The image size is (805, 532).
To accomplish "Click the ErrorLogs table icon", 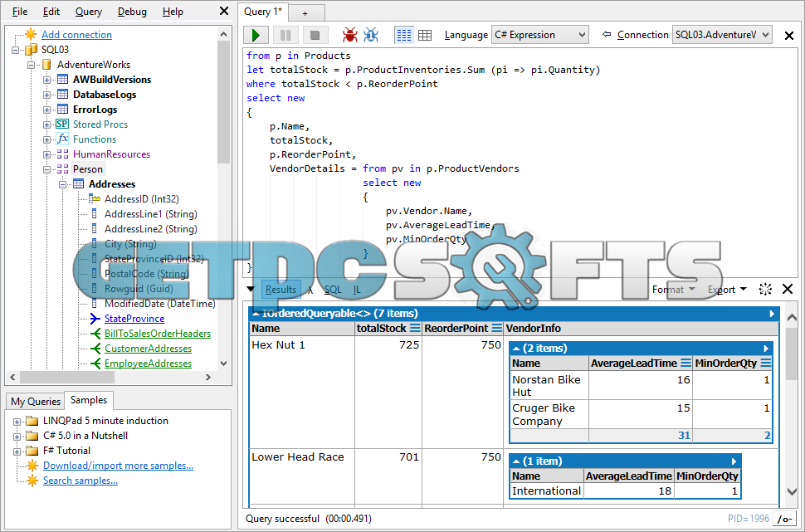I will coord(62,110).
